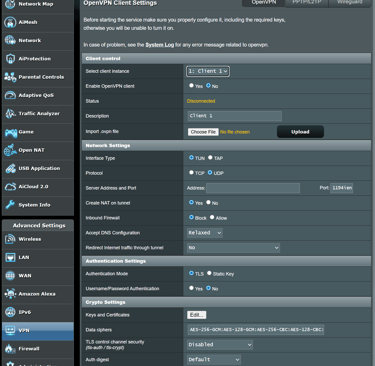The image size is (375, 366).
Task: Click the 'No file chosen' text
Action: [235, 132]
